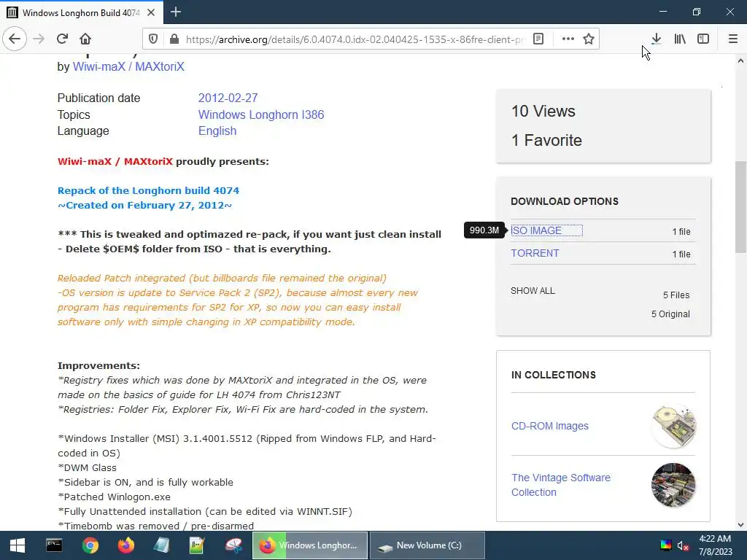
Task: Click the page vertical scrollbar thumb
Action: (740, 207)
